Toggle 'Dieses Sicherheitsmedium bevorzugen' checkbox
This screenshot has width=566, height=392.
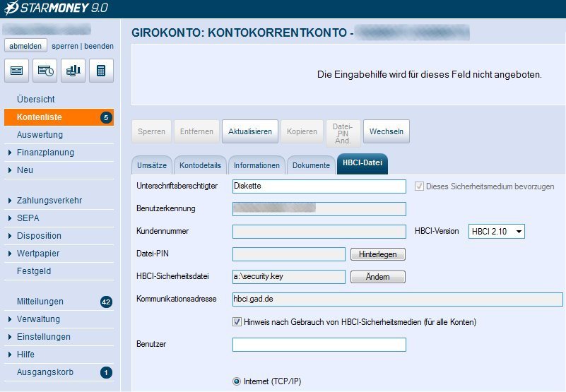tap(419, 186)
